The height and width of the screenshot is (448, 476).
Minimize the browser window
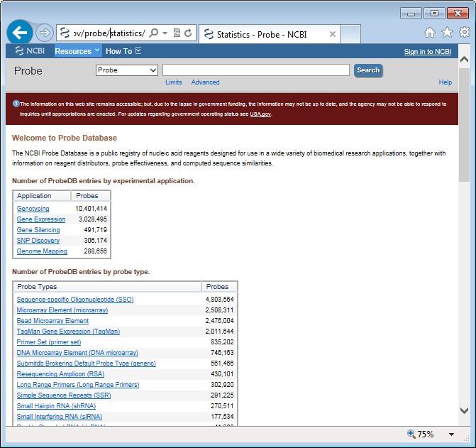tap(411, 13)
